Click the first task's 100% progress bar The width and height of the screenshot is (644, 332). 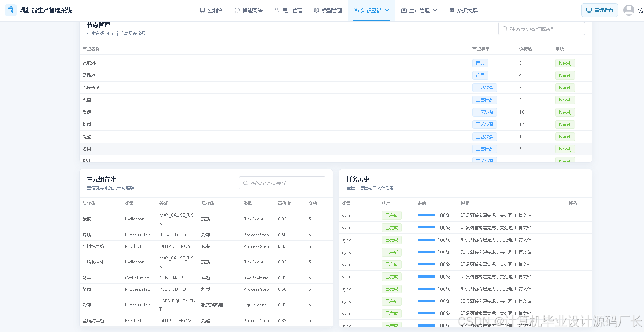point(426,215)
